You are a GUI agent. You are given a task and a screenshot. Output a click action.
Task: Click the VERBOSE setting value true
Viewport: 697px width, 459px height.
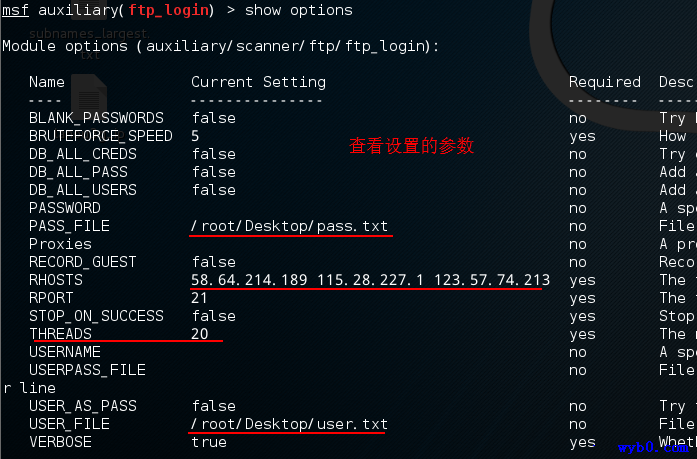tap(209, 442)
